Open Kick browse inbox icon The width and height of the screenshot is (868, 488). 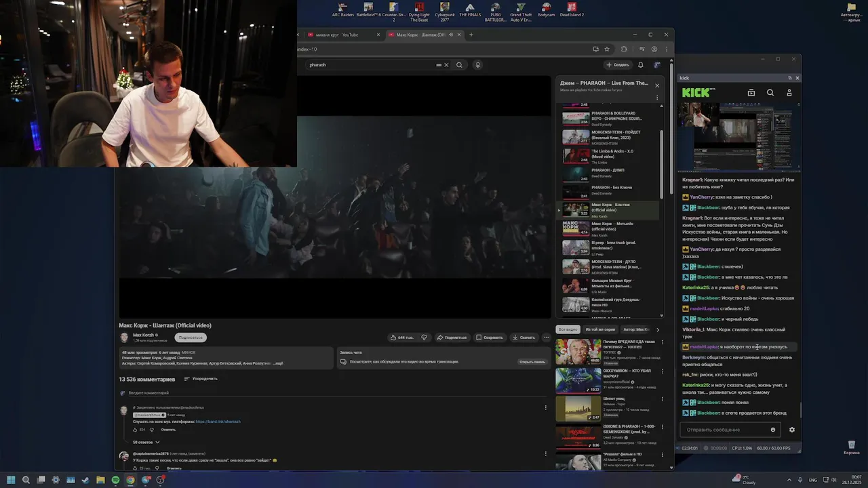(751, 93)
